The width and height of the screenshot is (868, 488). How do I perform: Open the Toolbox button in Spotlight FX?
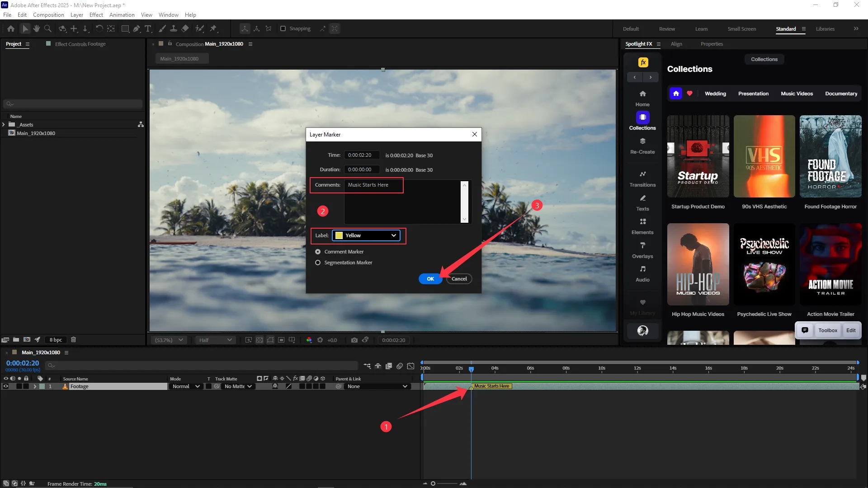827,330
